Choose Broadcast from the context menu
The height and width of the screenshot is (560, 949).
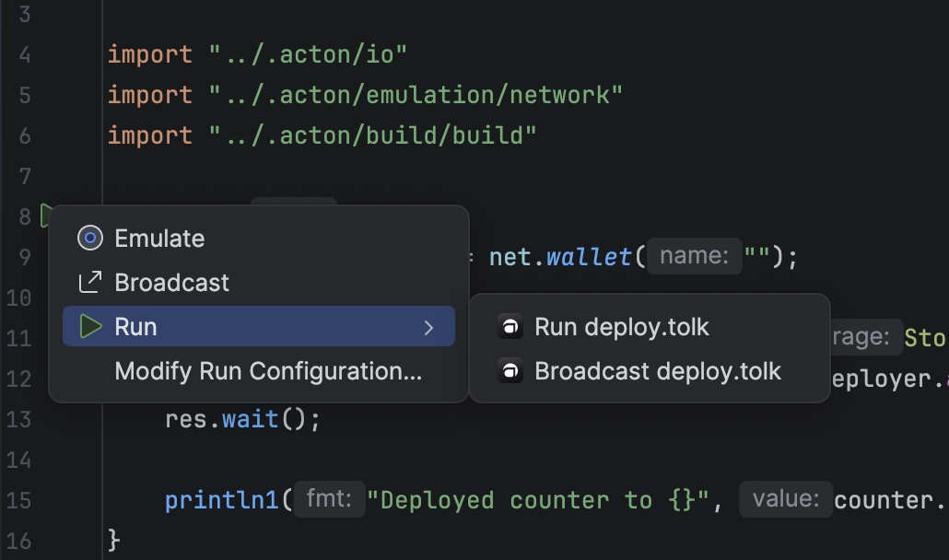[x=171, y=283]
